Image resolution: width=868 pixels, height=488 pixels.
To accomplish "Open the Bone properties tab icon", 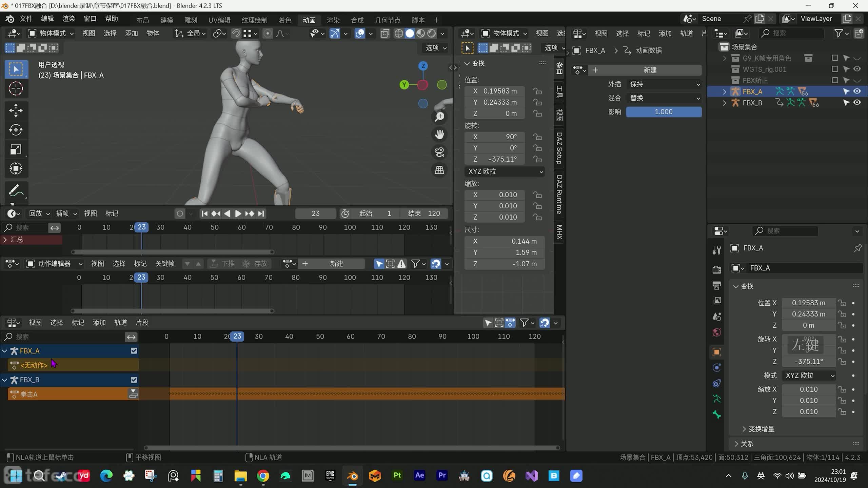I will click(x=716, y=414).
